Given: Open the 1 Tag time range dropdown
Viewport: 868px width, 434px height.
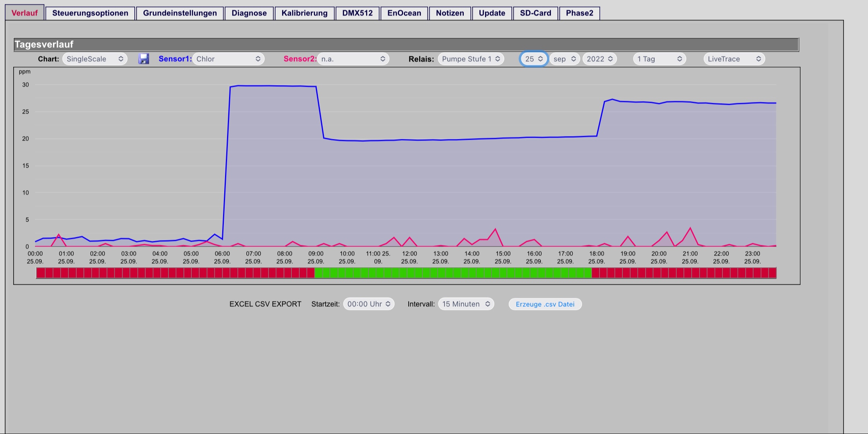Looking at the screenshot, I should coord(659,59).
